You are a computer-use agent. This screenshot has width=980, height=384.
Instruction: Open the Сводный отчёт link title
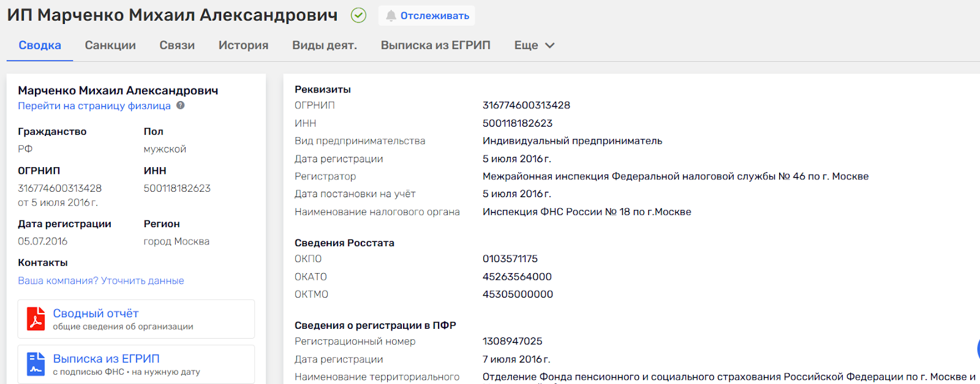tap(96, 314)
